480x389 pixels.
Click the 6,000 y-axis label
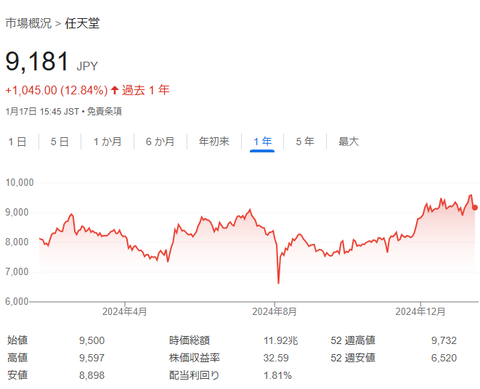pos(17,301)
